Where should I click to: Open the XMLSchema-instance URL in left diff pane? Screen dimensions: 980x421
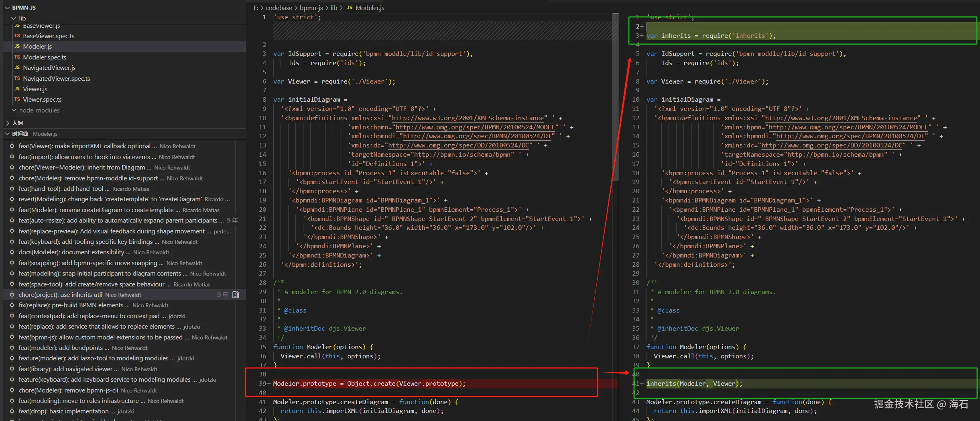(x=468, y=118)
